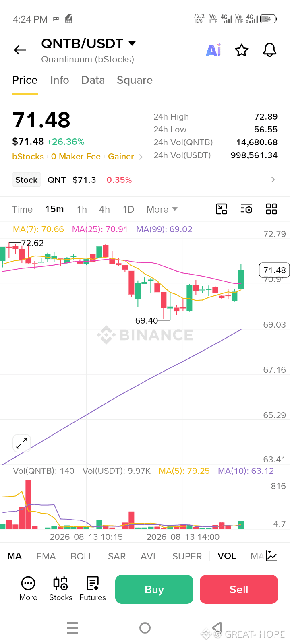Toggle the VOL sub-indicator
Viewport: 290px width, 644px height.
[227, 556]
